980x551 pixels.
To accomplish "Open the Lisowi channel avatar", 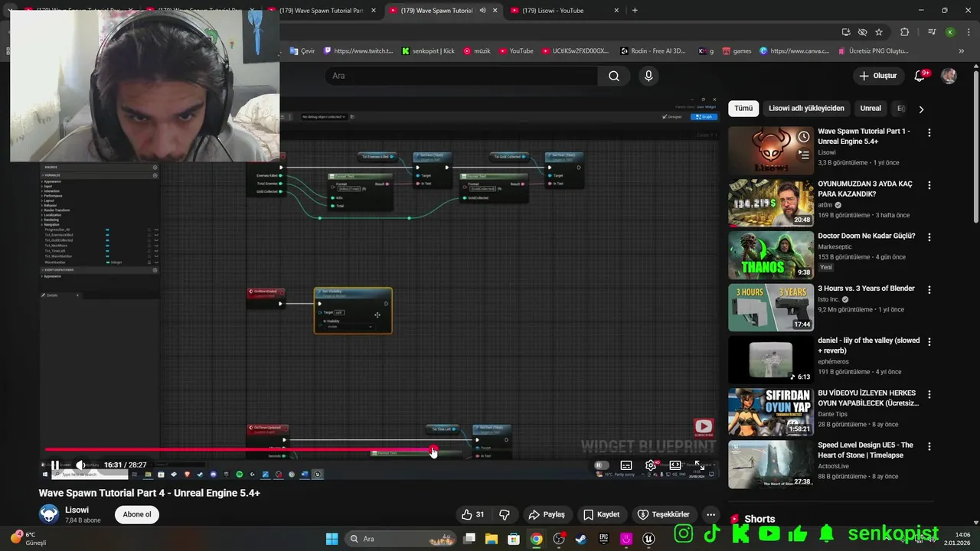I will [x=49, y=514].
